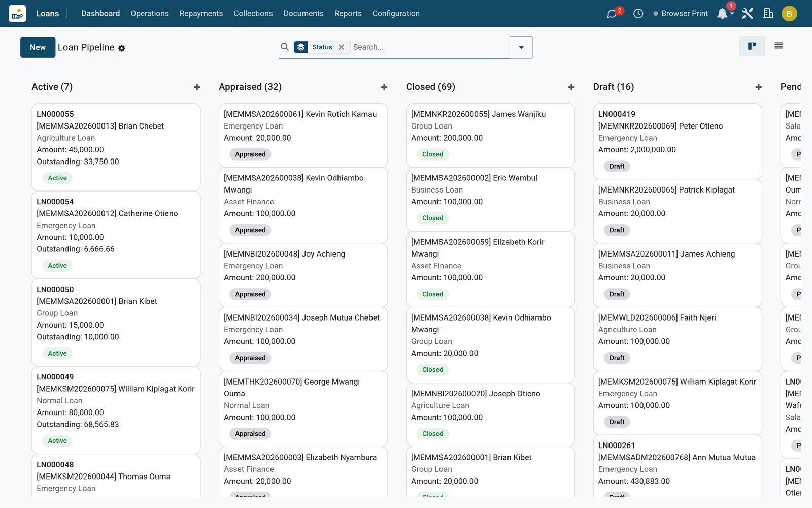Add a card in Appraised column

pyautogui.click(x=384, y=87)
